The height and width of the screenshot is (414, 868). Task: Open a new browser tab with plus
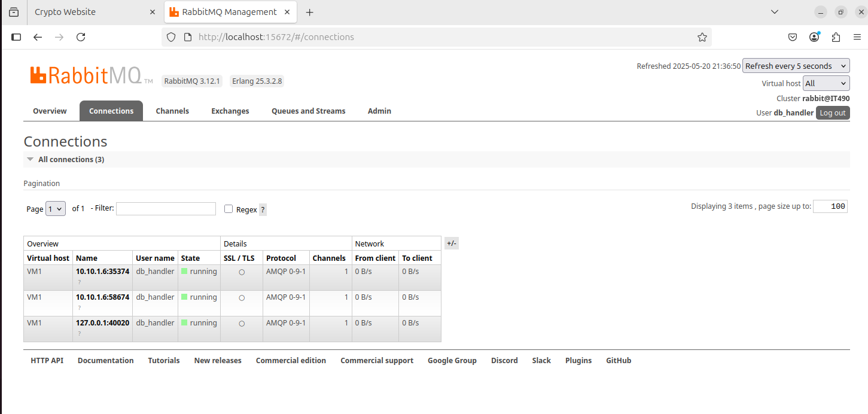click(x=309, y=12)
